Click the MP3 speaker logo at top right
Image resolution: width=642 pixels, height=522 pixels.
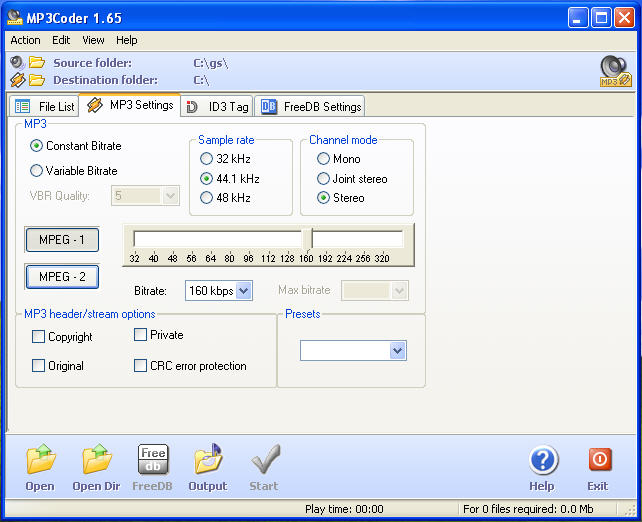(615, 71)
